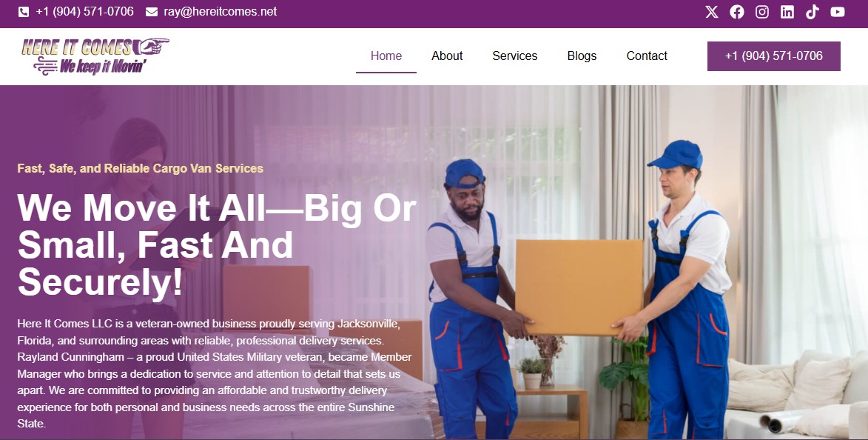Viewport: 868px width, 440px height.
Task: Click the LinkedIn icon
Action: (x=787, y=12)
